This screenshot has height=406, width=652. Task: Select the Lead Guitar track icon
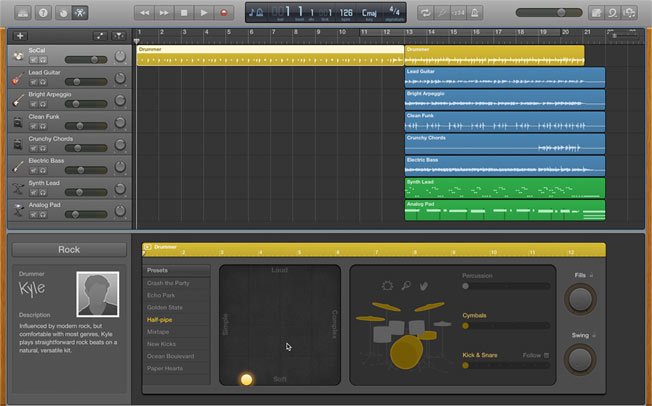tap(17, 78)
